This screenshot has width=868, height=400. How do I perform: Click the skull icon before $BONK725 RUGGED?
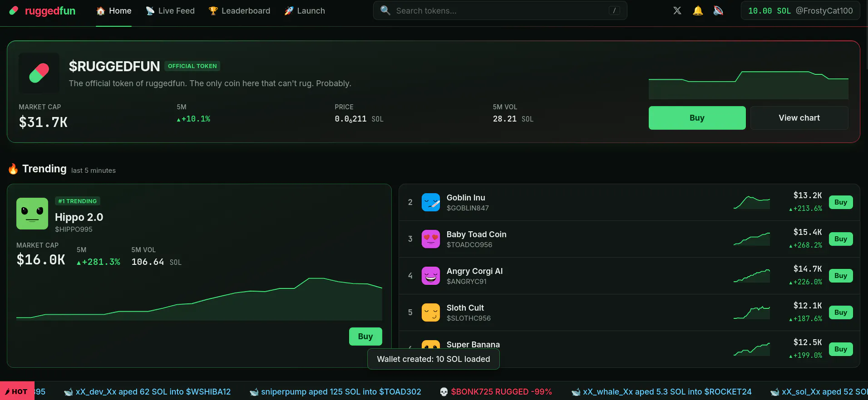444,392
